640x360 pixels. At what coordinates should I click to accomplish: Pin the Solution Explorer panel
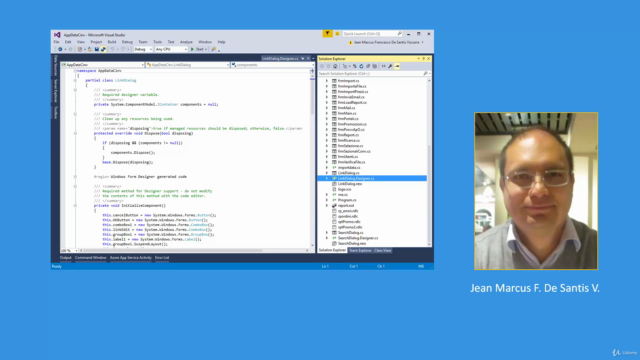point(423,59)
